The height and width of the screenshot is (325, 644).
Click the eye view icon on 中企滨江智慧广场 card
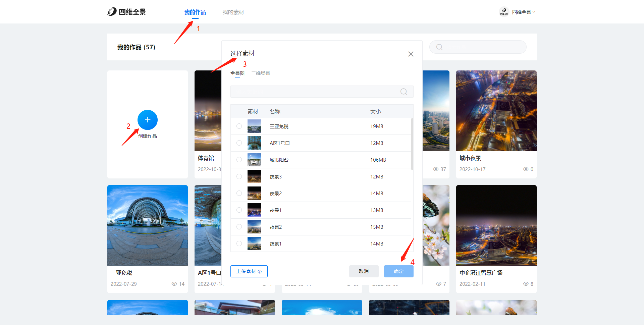526,284
